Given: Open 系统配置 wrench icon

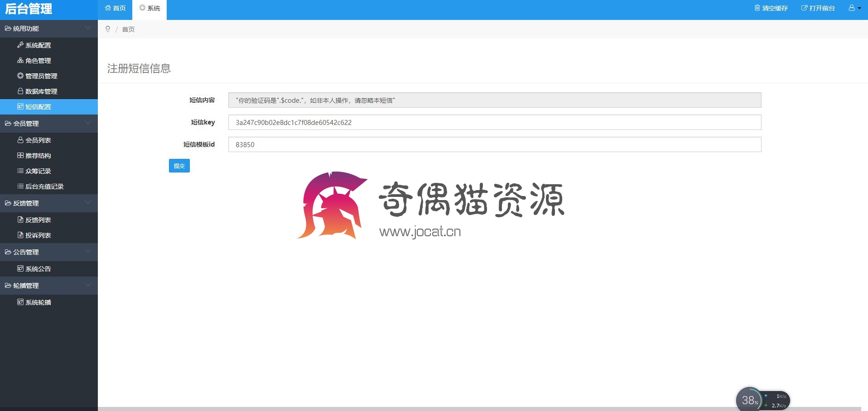Looking at the screenshot, I should (20, 45).
